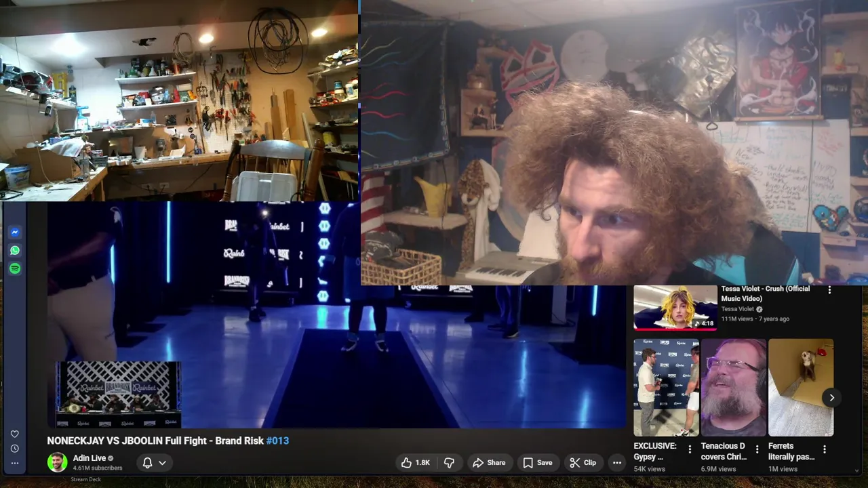Image resolution: width=868 pixels, height=488 pixels.
Task: Expand the notification options chevron
Action: point(163,463)
